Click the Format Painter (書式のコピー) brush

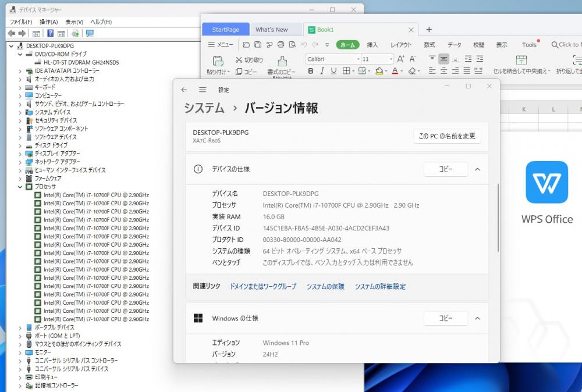[x=282, y=61]
